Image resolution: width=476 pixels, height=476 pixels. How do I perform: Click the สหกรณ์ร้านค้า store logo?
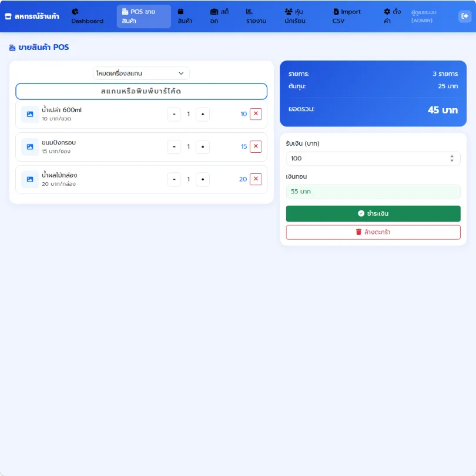click(x=32, y=16)
